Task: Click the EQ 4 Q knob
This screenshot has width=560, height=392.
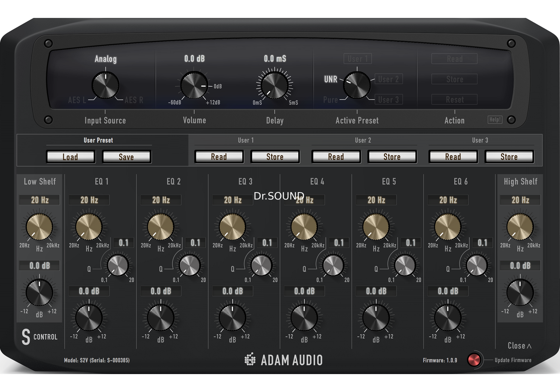Action: click(333, 265)
